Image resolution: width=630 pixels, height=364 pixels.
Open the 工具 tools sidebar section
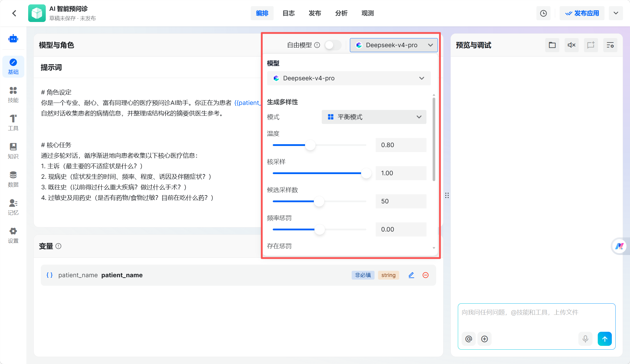point(13,123)
